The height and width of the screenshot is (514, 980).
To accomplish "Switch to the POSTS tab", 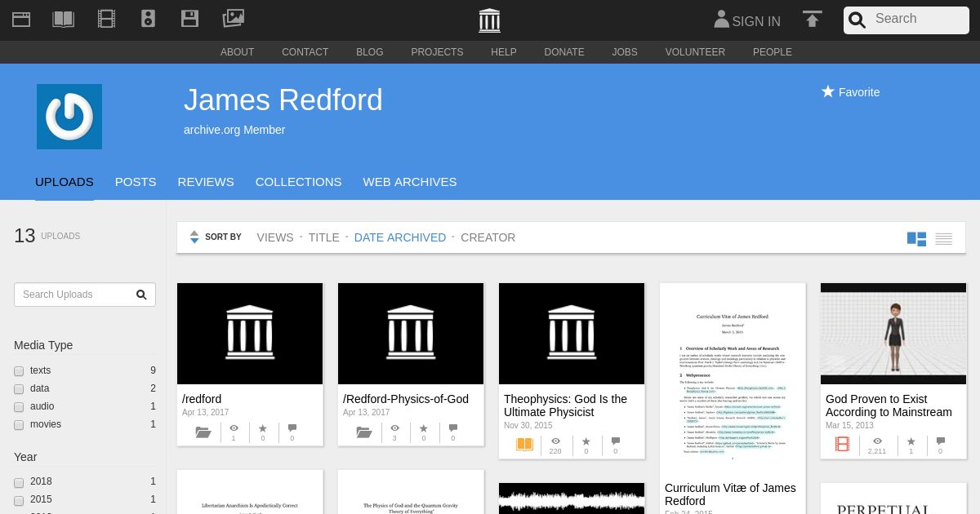I will 136,182.
